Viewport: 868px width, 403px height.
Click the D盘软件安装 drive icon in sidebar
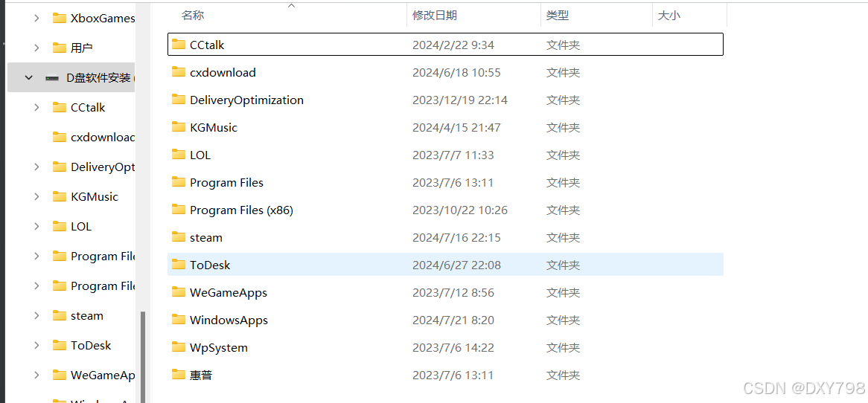point(53,78)
